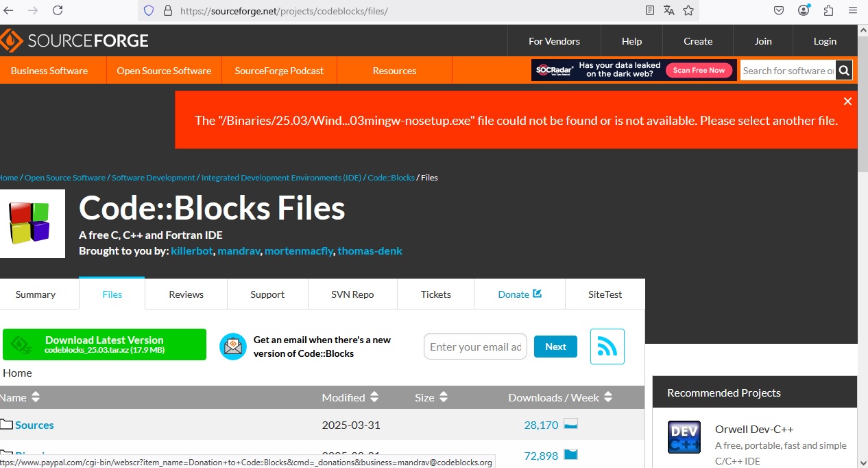Viewport: 868px width, 468px height.
Task: Dismiss the red error banner with X
Action: click(x=847, y=102)
